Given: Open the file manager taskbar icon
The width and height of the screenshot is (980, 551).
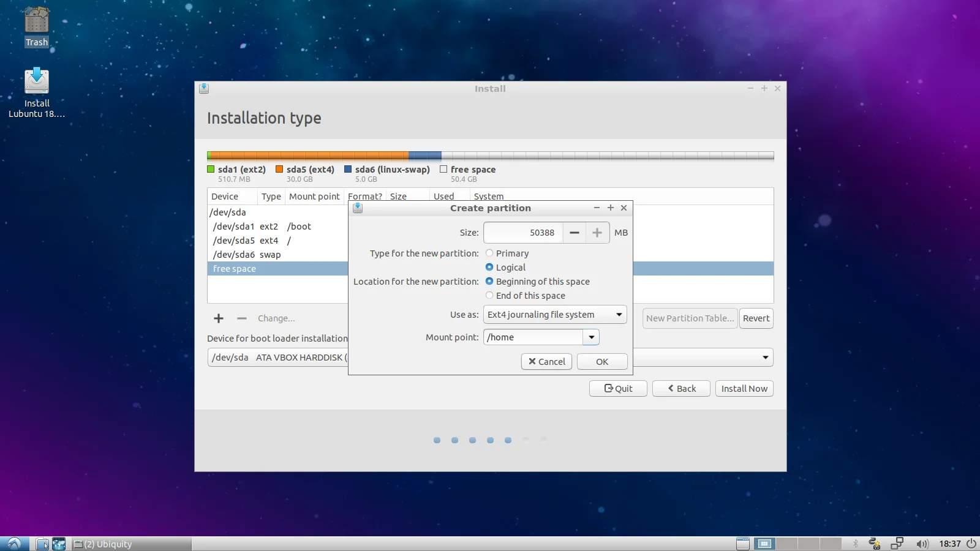Looking at the screenshot, I should pyautogui.click(x=42, y=544).
